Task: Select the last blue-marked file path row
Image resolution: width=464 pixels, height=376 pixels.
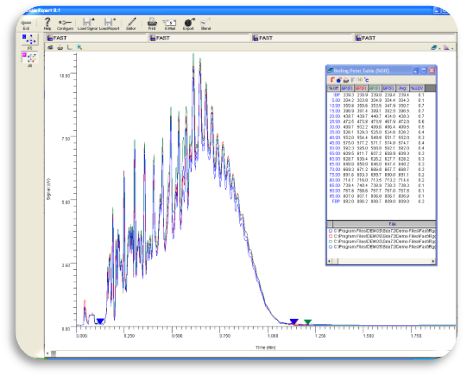Action: tap(382, 247)
